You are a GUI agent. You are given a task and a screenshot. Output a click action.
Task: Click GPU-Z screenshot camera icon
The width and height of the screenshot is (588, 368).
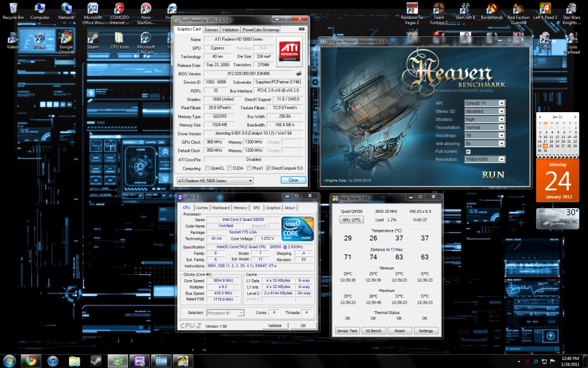click(301, 29)
